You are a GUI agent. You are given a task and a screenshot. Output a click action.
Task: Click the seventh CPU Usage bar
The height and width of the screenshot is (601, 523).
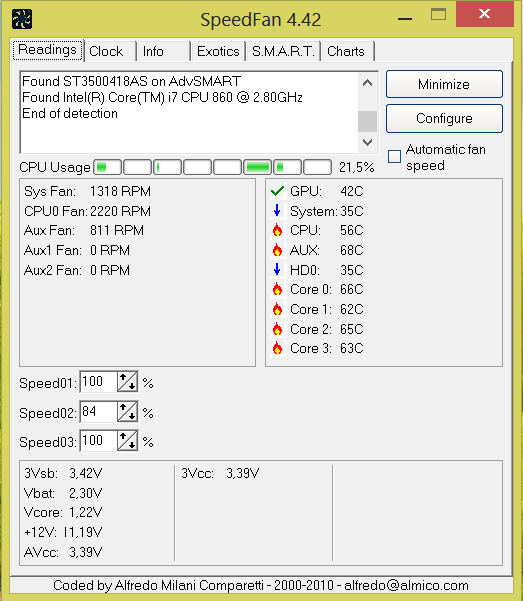(288, 167)
